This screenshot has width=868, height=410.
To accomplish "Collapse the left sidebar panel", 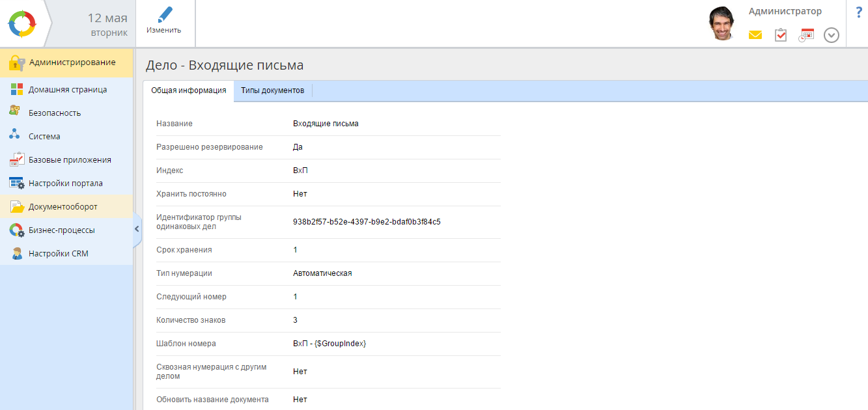I will [137, 229].
